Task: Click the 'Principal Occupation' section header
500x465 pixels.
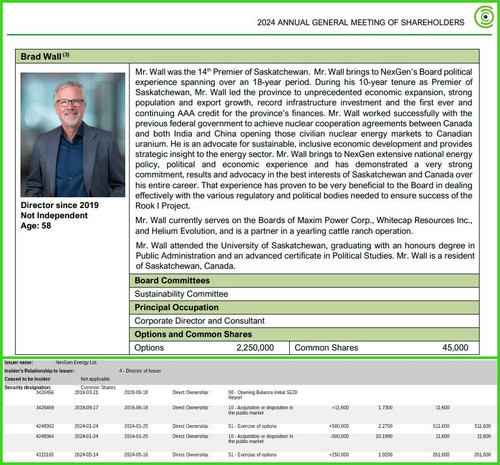Action: click(x=304, y=307)
